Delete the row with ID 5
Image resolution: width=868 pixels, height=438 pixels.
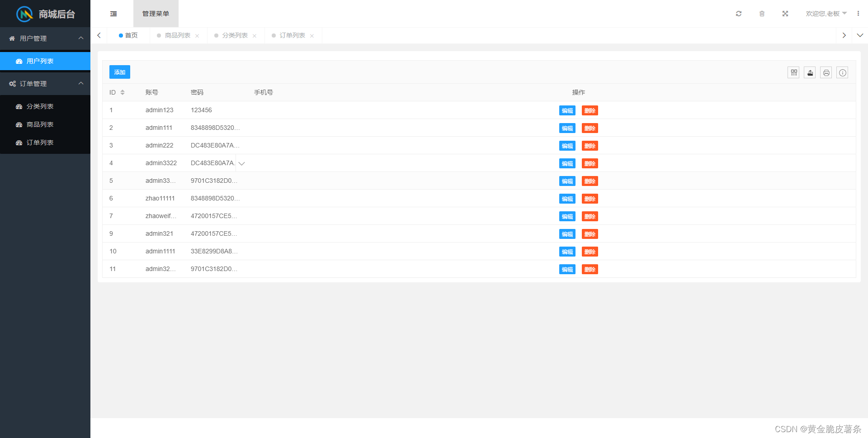pyautogui.click(x=590, y=181)
